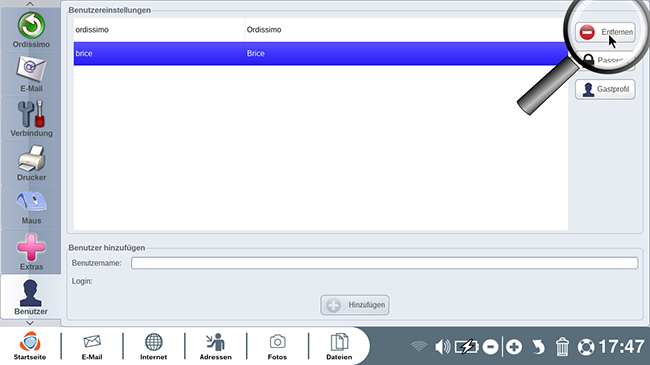
Task: Click the Gastprofil button
Action: (605, 89)
